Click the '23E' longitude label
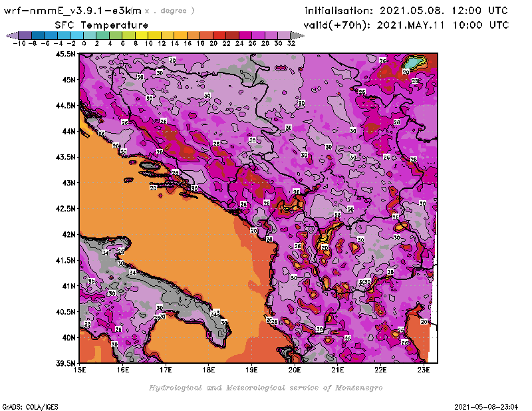 tap(424, 370)
